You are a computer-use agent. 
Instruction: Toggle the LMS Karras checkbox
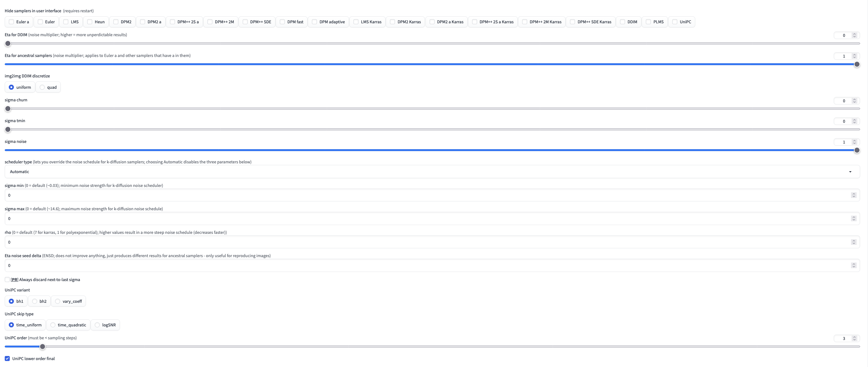coord(356,22)
